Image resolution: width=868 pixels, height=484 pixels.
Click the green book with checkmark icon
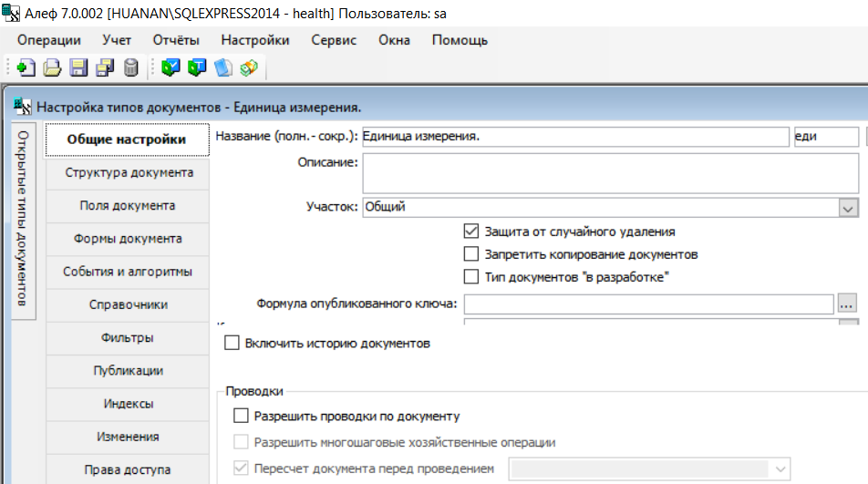tap(170, 67)
